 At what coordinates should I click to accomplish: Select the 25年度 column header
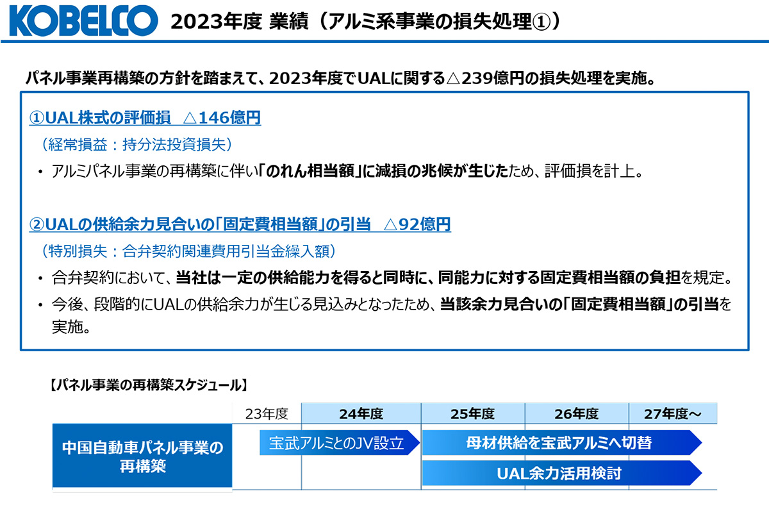(x=472, y=414)
